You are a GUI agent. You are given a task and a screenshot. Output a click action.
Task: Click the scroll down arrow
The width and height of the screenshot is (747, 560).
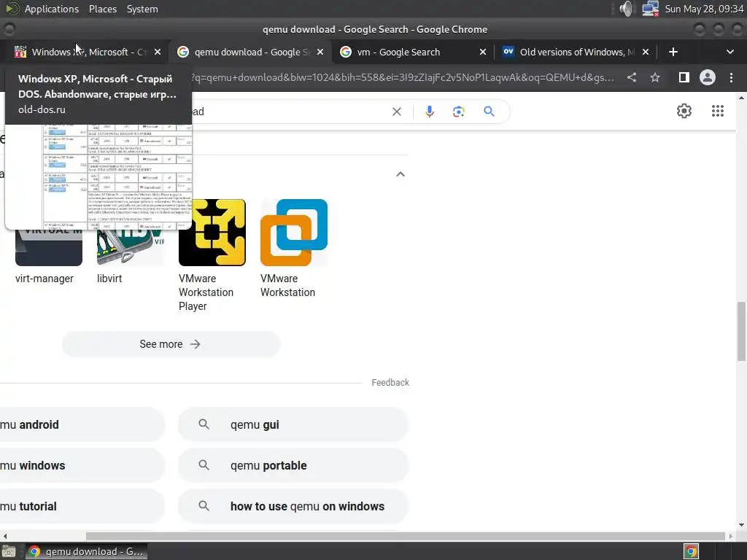click(741, 525)
